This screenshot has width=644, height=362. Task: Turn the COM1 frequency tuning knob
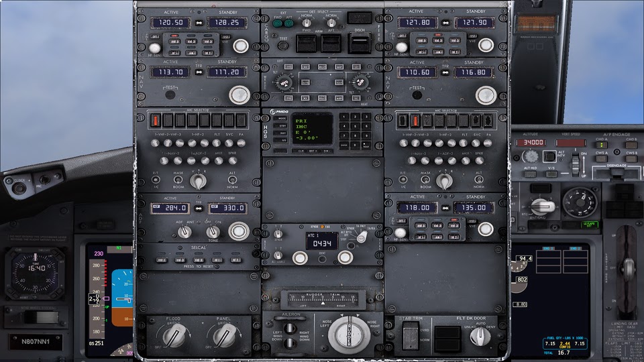tap(240, 46)
